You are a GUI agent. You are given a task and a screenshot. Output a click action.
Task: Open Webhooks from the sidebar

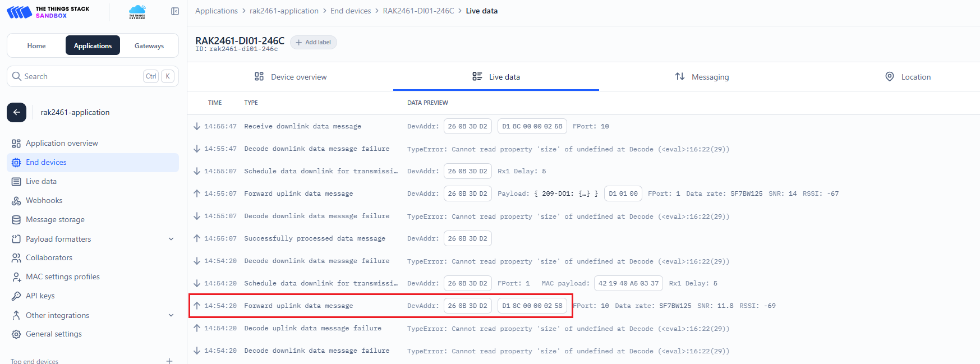coord(44,200)
